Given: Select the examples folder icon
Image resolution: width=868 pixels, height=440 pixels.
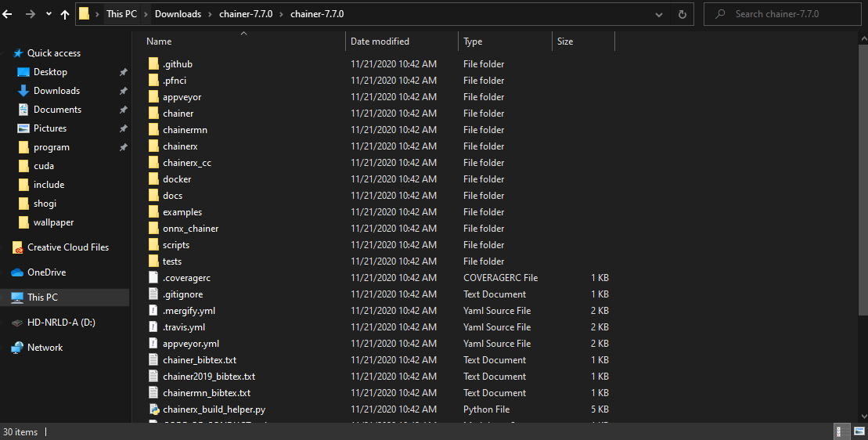Looking at the screenshot, I should pos(153,212).
